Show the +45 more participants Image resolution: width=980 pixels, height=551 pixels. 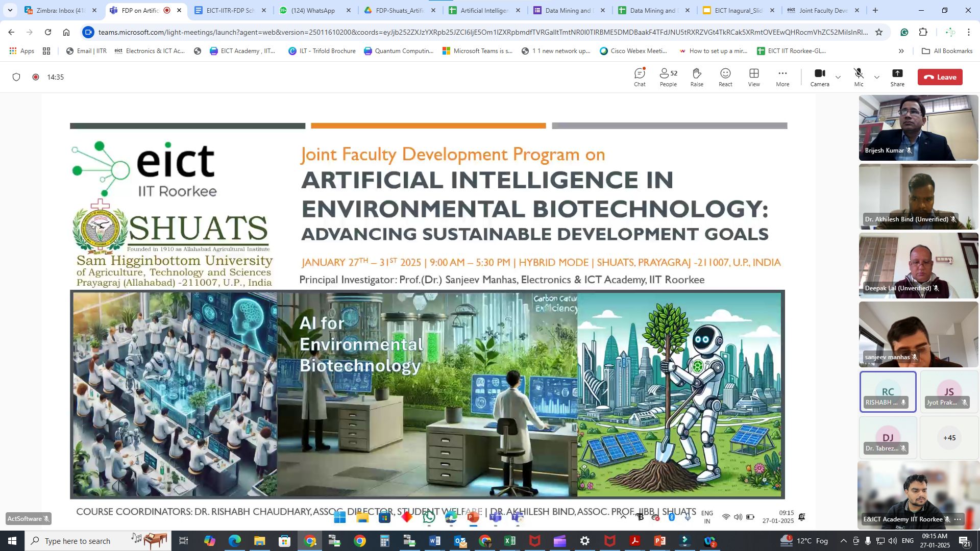click(949, 438)
